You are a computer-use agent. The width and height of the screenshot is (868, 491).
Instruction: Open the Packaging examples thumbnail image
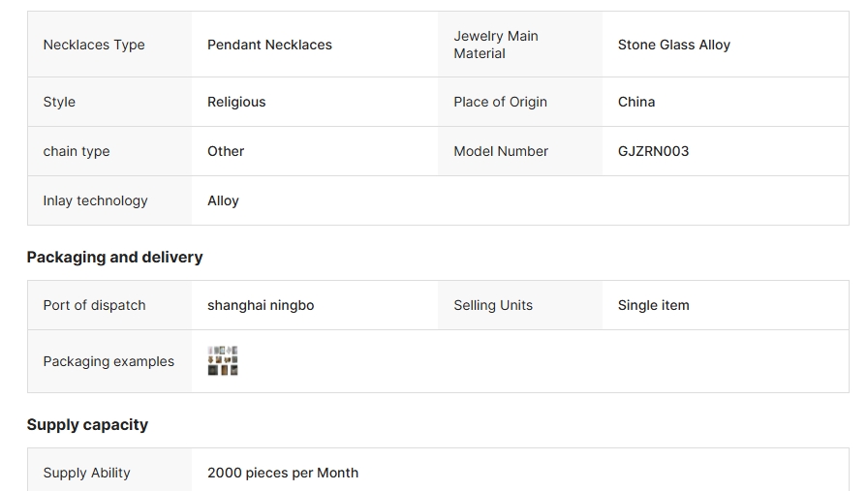(223, 361)
